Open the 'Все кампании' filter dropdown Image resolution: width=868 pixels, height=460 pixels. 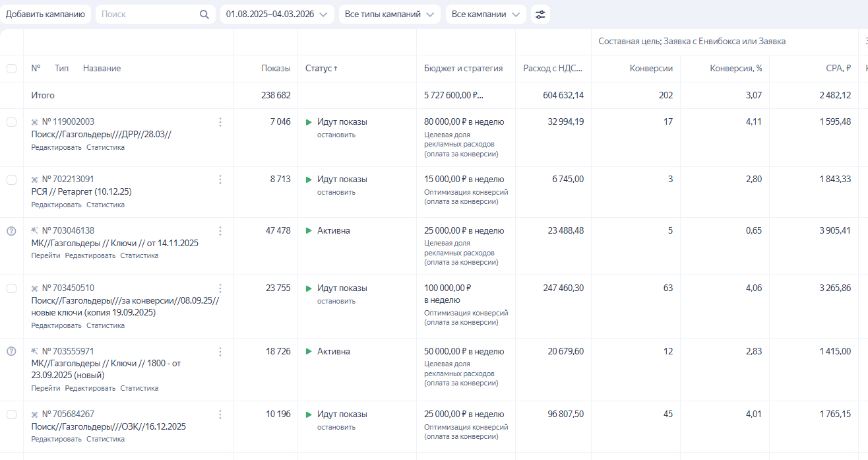485,15
